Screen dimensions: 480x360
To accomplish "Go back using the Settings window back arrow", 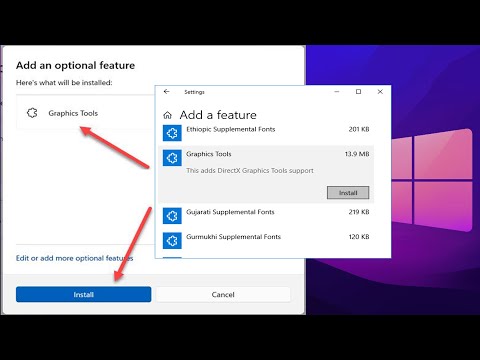I will coord(167,92).
